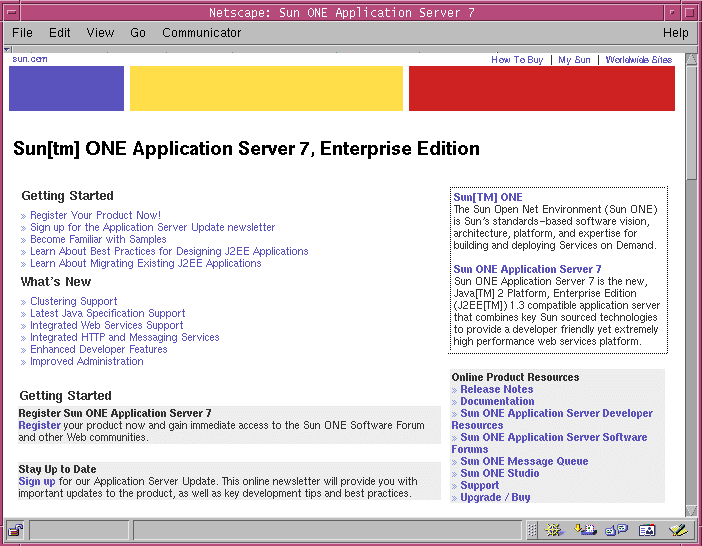Click the Sun[TM] ONE heading link
This screenshot has height=546, width=702.
coord(488,197)
